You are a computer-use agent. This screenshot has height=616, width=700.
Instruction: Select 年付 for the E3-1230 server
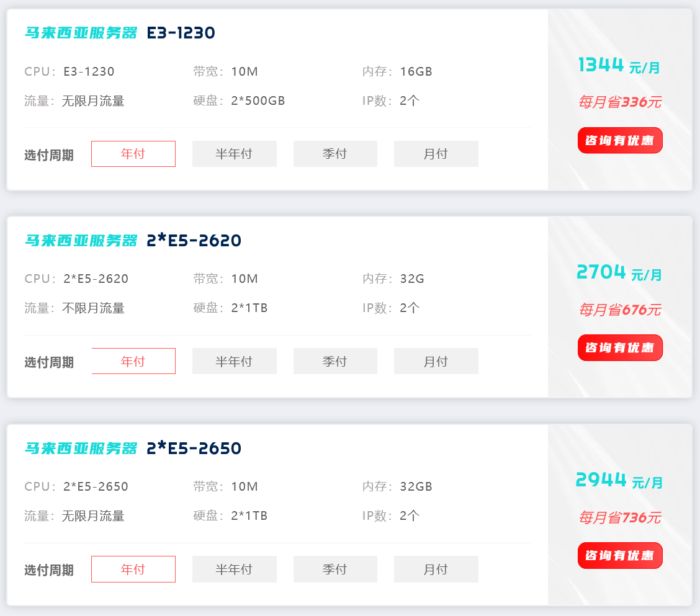coord(133,154)
